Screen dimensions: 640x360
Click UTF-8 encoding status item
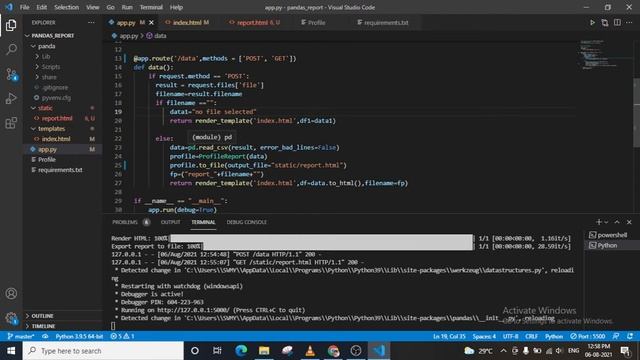point(510,336)
